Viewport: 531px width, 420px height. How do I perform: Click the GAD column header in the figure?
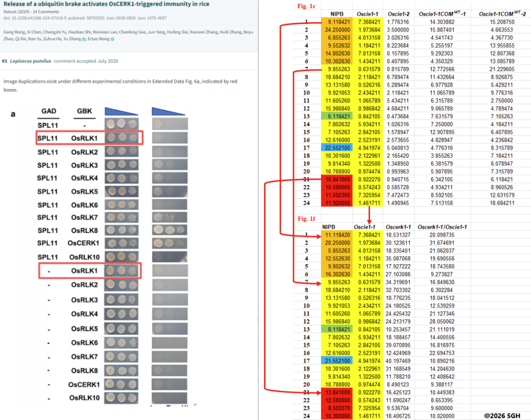tap(49, 111)
